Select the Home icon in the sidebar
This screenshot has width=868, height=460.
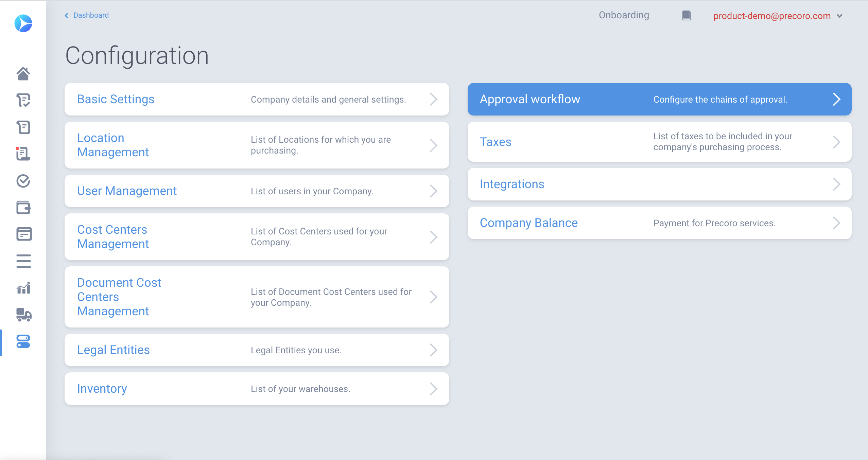[23, 73]
